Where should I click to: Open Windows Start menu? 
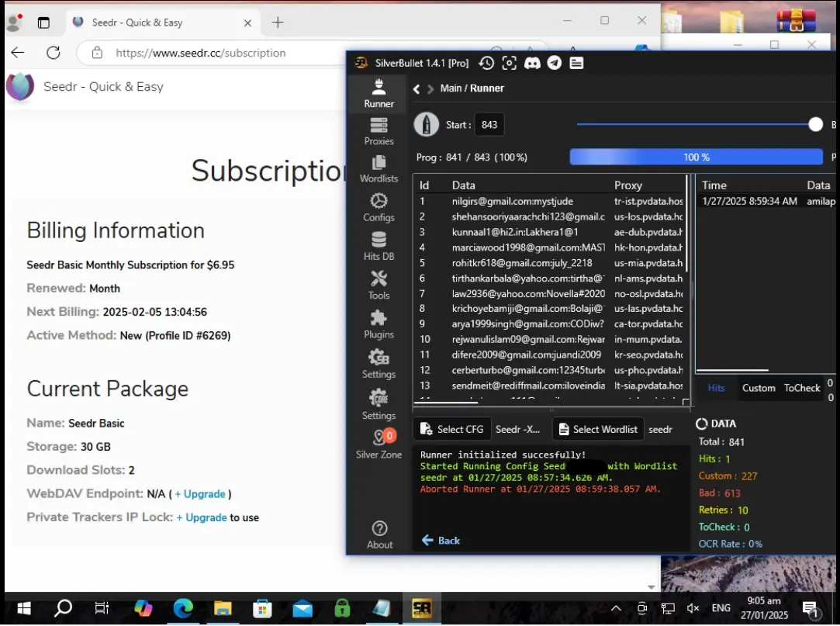tap(23, 608)
